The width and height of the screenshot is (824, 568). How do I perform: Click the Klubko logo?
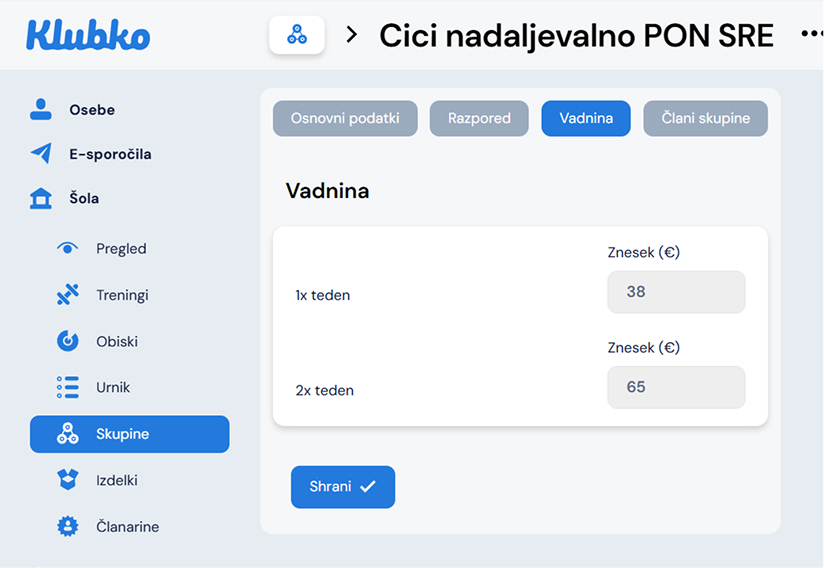[x=88, y=35]
